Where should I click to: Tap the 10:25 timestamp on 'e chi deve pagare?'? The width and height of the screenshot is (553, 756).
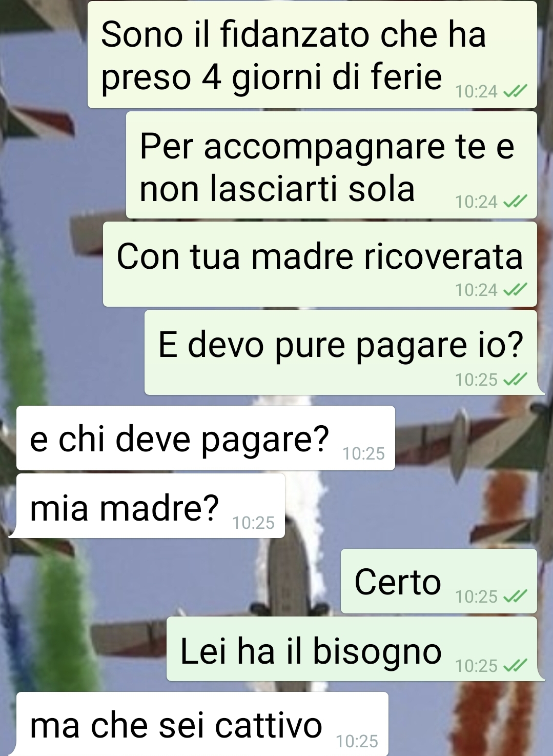pyautogui.click(x=363, y=453)
